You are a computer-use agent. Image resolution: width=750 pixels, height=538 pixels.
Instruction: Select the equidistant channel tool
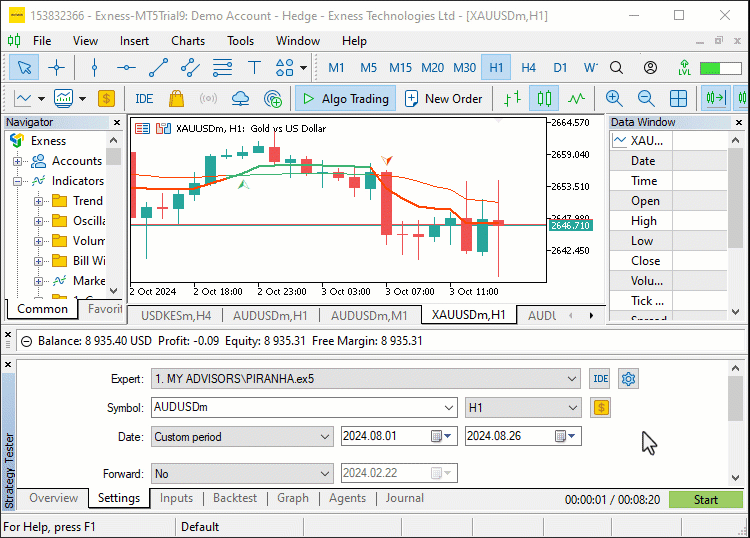point(190,67)
